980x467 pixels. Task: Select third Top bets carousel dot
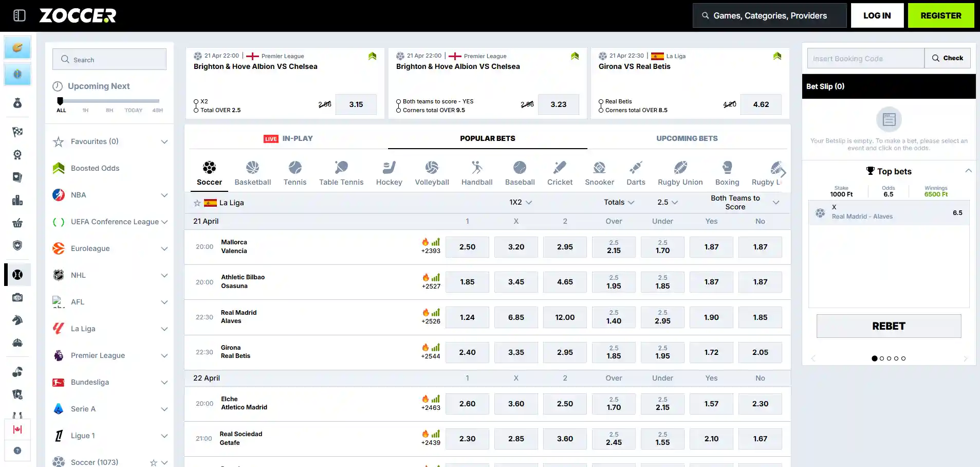(889, 358)
